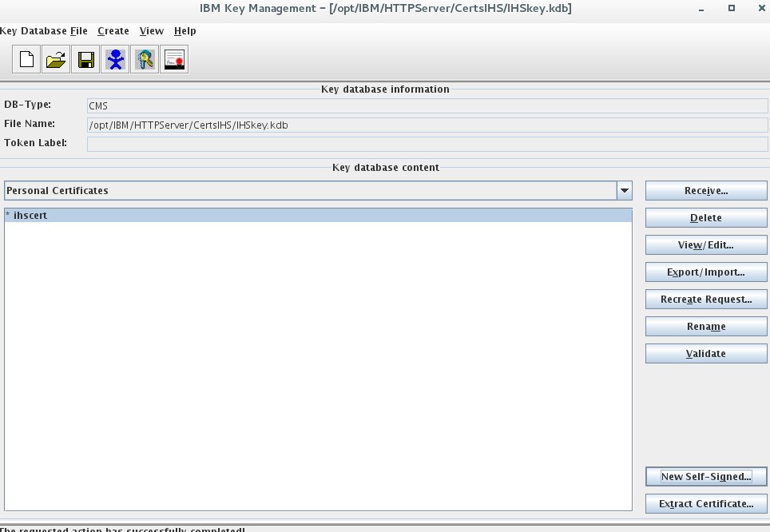Open the View menu
770x532 pixels.
[152, 31]
